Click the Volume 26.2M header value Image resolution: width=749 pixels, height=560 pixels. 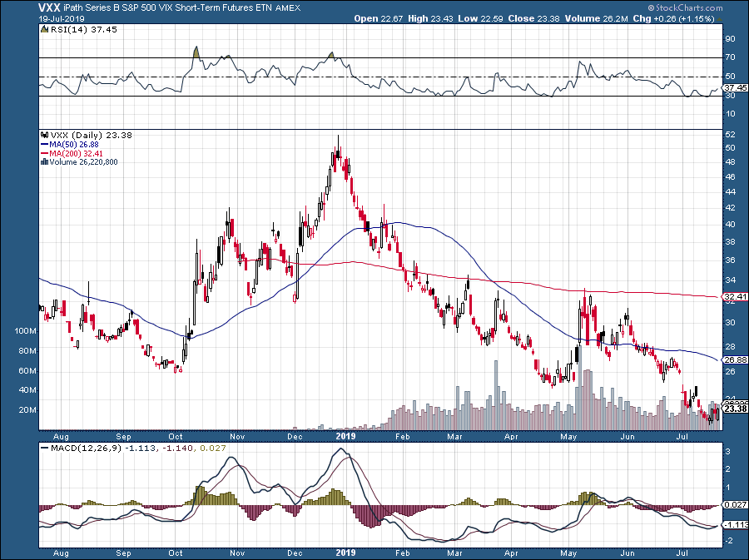click(597, 18)
